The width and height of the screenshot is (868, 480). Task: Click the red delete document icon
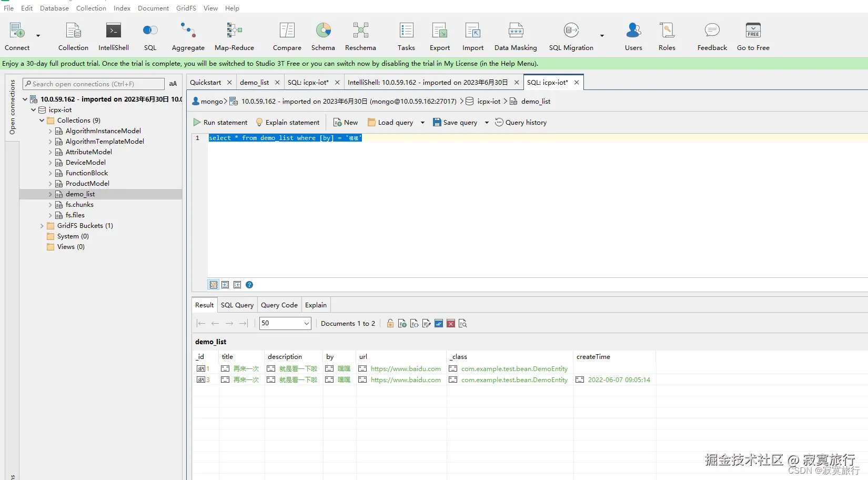point(451,323)
